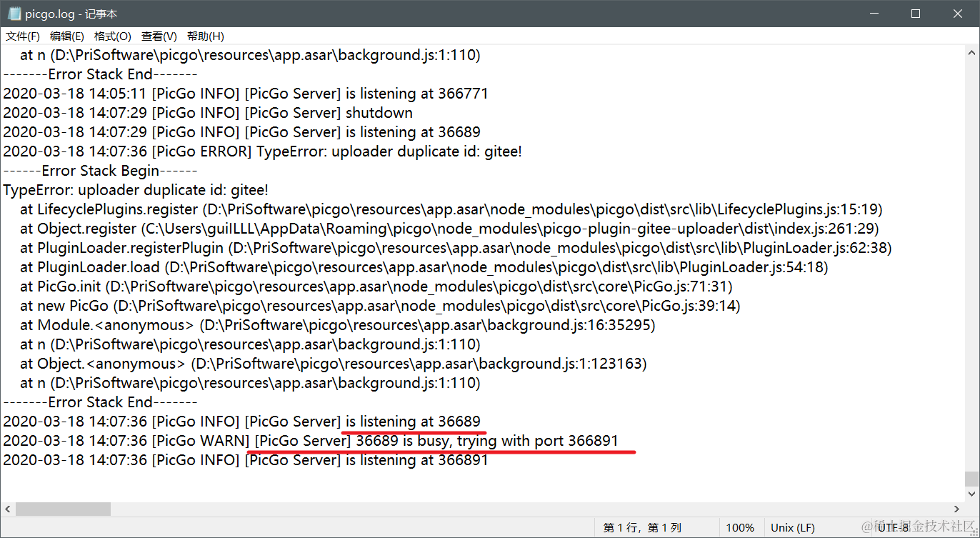Screen dimensions: 980x538
Task: Maximize the picgo.log Notepad window
Action: click(x=916, y=14)
